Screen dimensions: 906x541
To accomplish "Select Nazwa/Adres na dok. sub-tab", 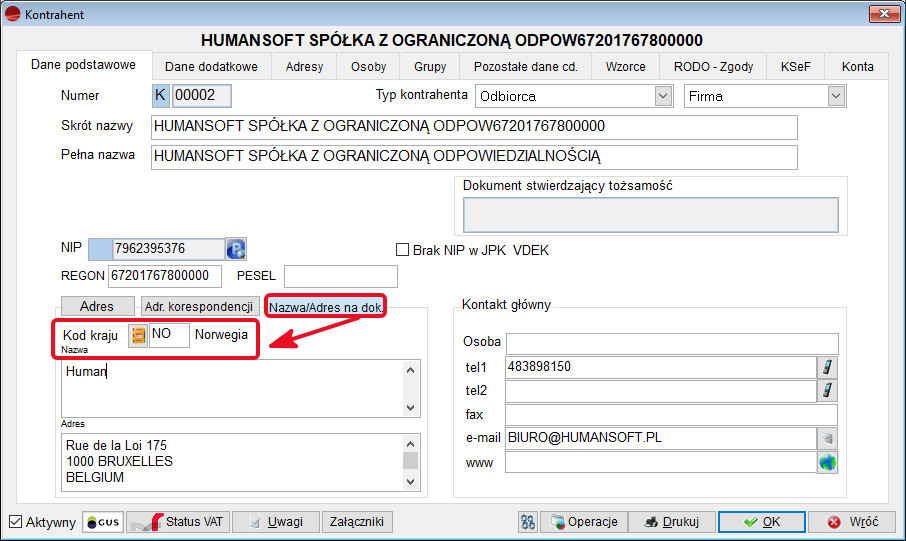I will coord(325,307).
